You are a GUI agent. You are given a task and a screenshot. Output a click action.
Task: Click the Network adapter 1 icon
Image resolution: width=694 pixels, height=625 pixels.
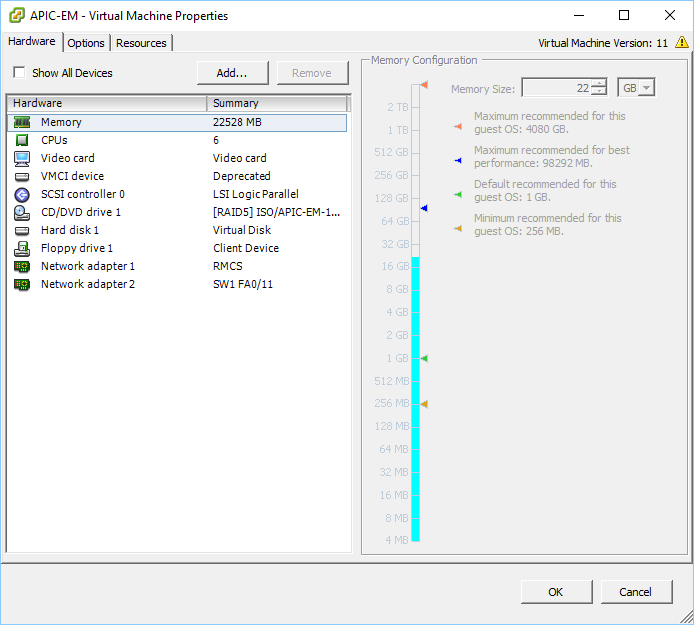tap(22, 266)
